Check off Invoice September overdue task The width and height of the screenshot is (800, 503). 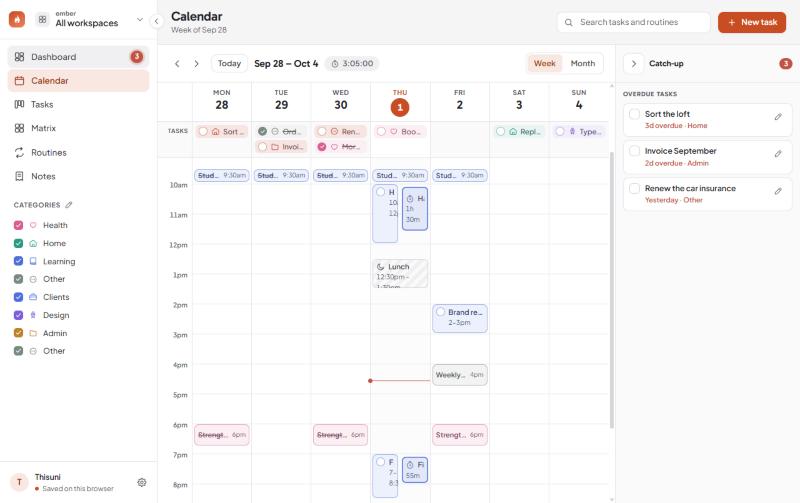pyautogui.click(x=634, y=151)
